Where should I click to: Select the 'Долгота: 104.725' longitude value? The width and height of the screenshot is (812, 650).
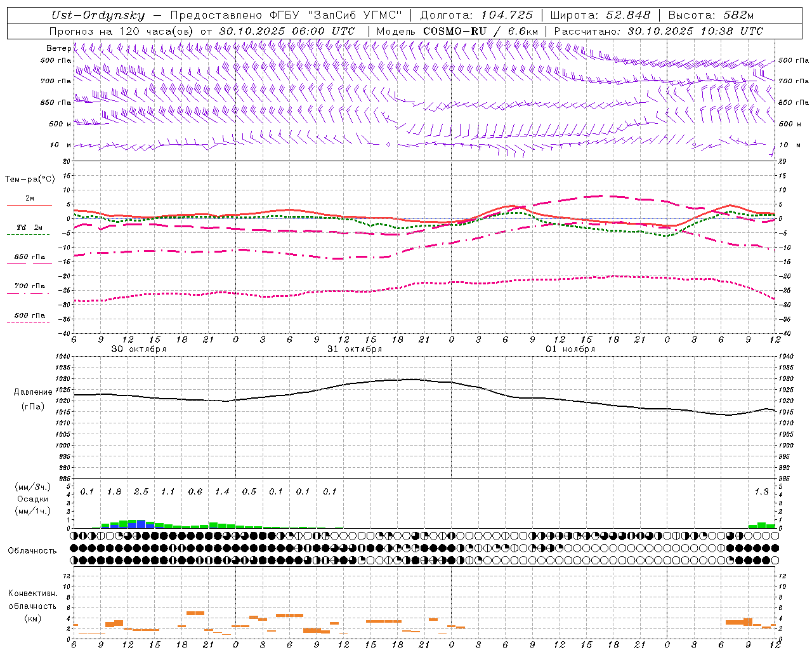476,15
